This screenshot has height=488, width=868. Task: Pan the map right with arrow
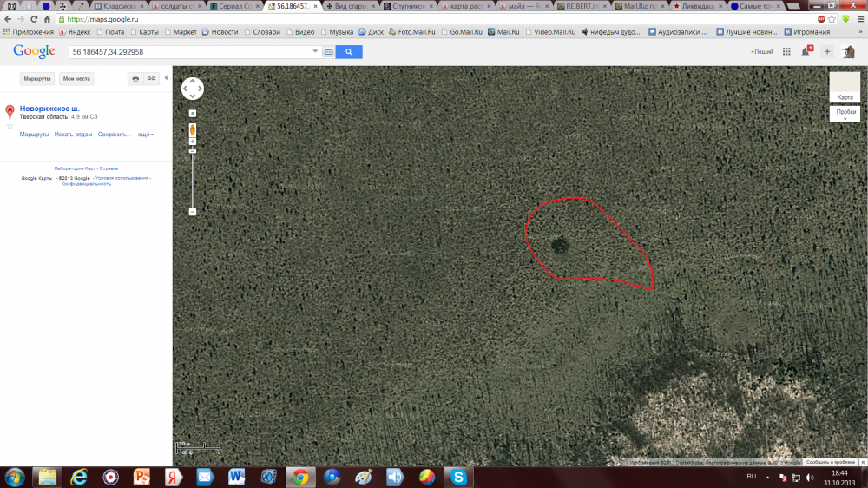pos(200,89)
